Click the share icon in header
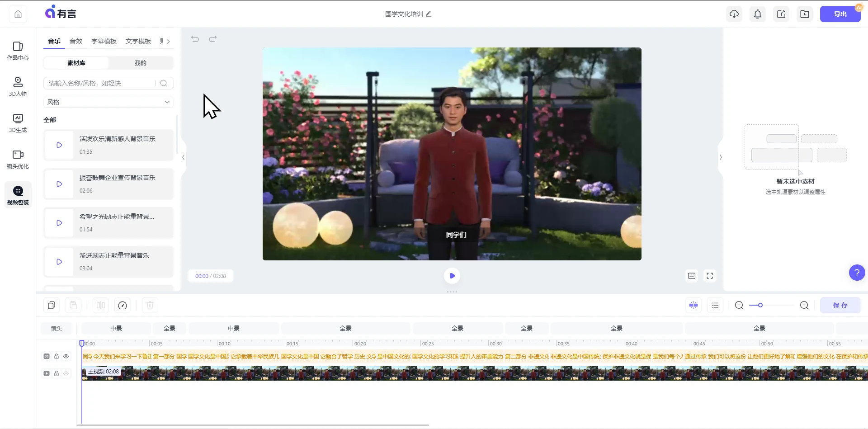Viewport: 868px width, 429px height. point(781,14)
